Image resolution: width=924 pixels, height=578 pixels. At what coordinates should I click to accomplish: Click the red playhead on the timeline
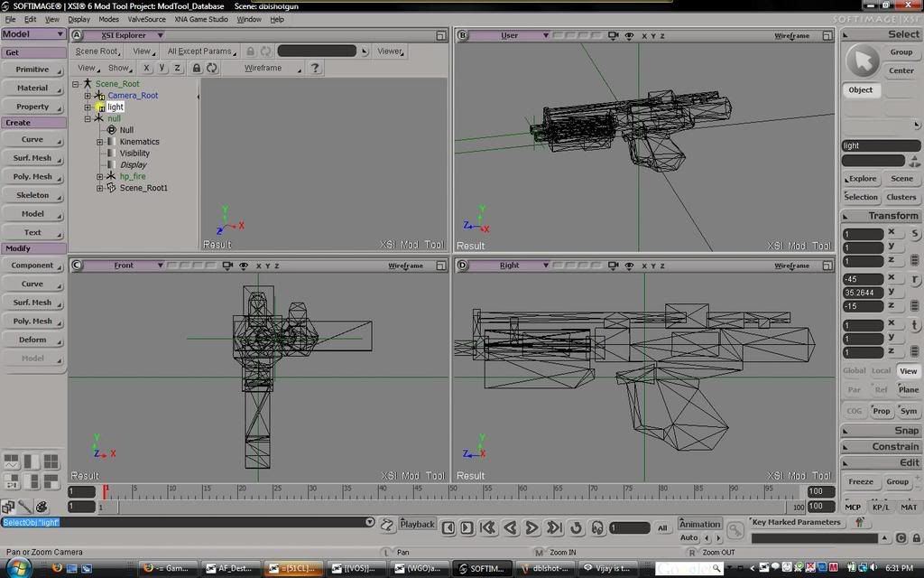coord(105,491)
